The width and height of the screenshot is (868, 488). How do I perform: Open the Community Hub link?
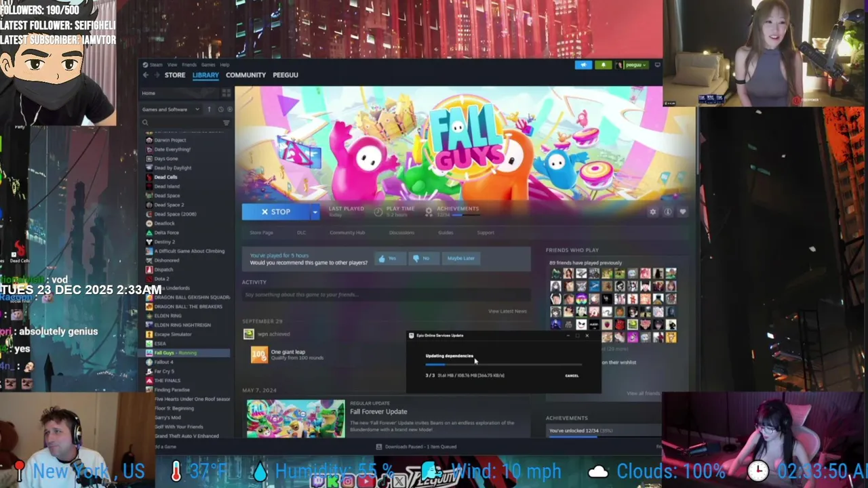pos(347,232)
